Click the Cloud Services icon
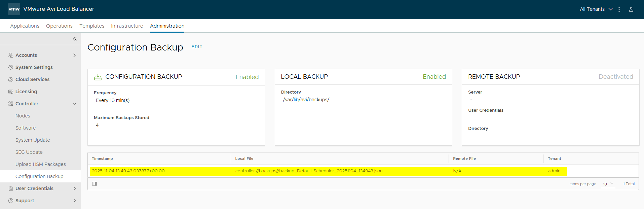The height and width of the screenshot is (209, 644). click(11, 79)
